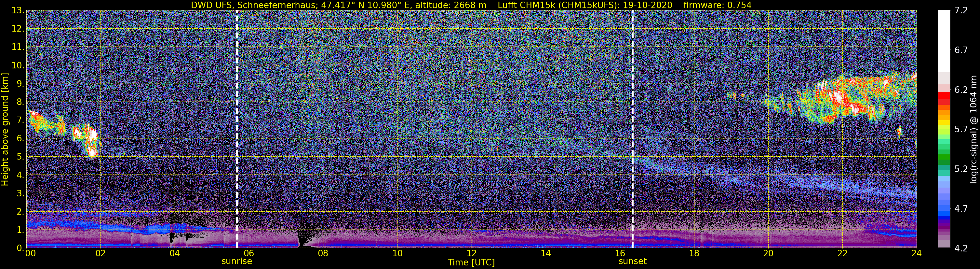Viewport: 980px width, 269px height.
Task: Click the y-axis tick label "13."
Action: tap(18, 11)
